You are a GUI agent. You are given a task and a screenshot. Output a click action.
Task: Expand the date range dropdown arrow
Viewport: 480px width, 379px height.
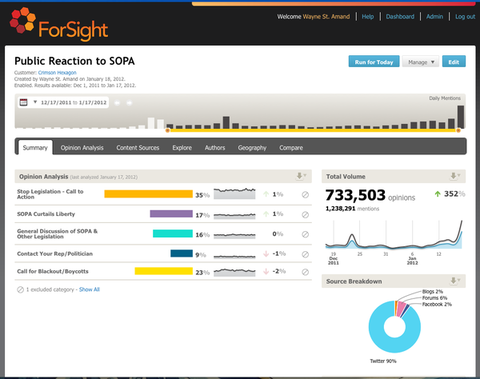[x=35, y=102]
